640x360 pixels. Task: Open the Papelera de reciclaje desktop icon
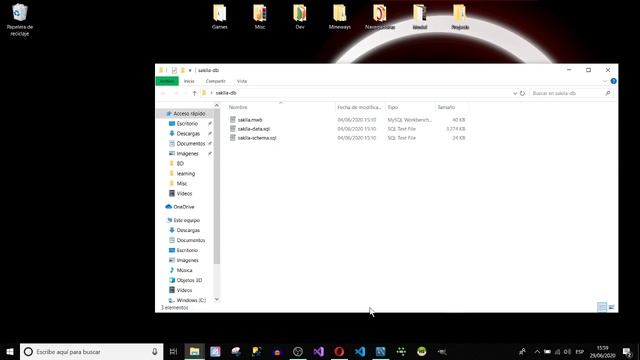tap(20, 20)
